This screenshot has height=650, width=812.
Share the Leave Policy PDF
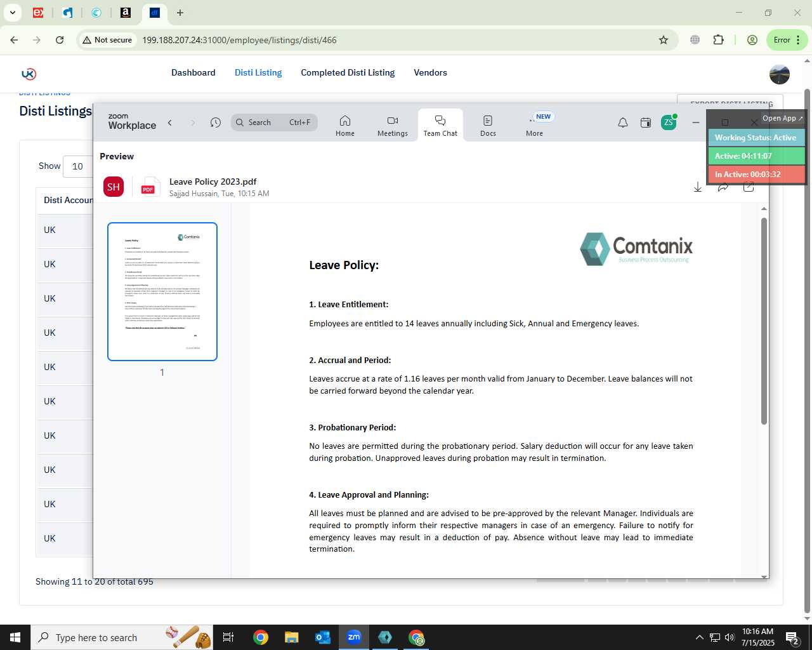723,187
